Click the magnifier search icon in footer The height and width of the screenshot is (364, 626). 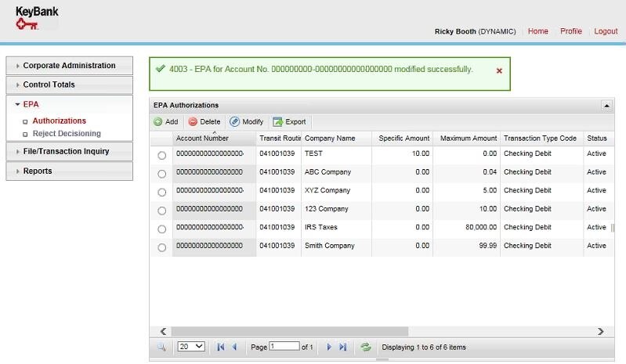coord(161,347)
